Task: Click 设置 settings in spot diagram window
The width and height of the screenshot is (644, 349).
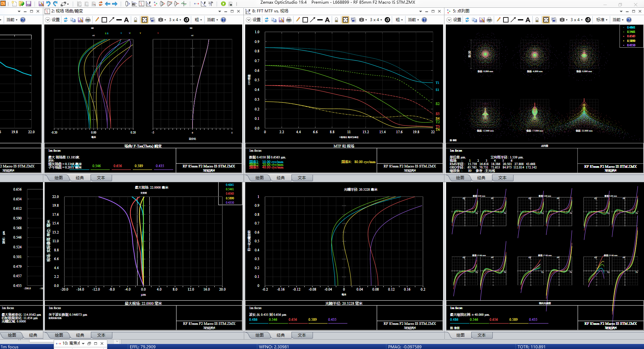Action: (457, 20)
